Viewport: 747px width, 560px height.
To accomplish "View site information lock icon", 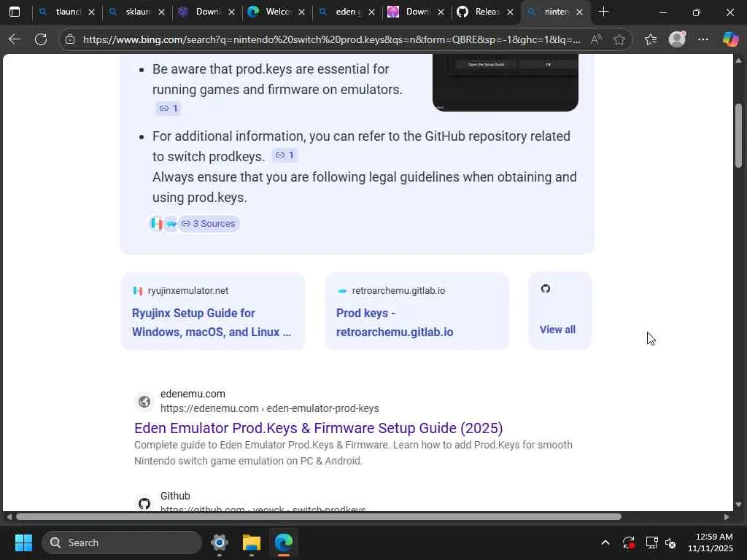I will (70, 39).
